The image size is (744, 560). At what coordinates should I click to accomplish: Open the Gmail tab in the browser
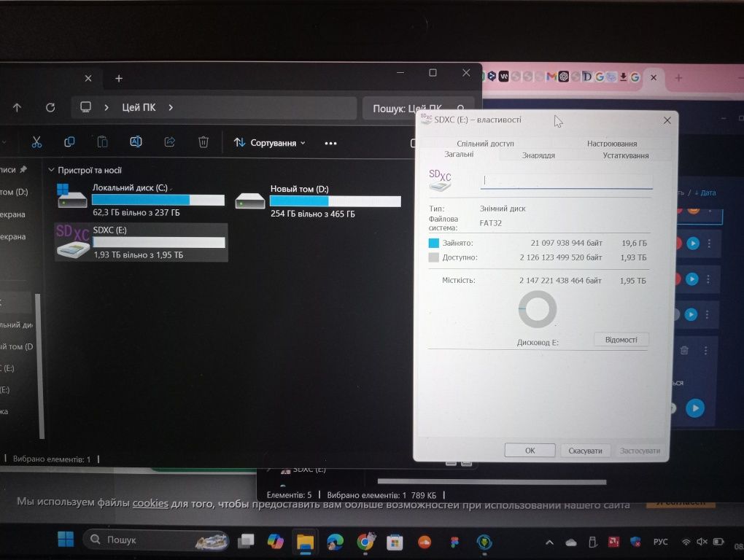click(551, 77)
